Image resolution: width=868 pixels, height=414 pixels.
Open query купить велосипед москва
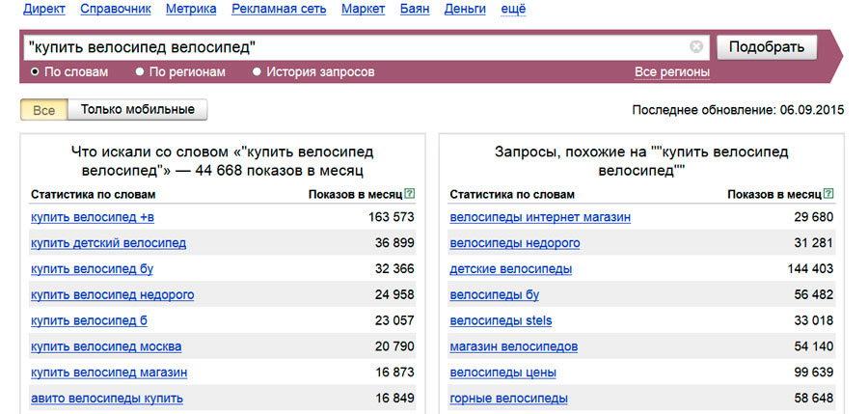point(106,347)
